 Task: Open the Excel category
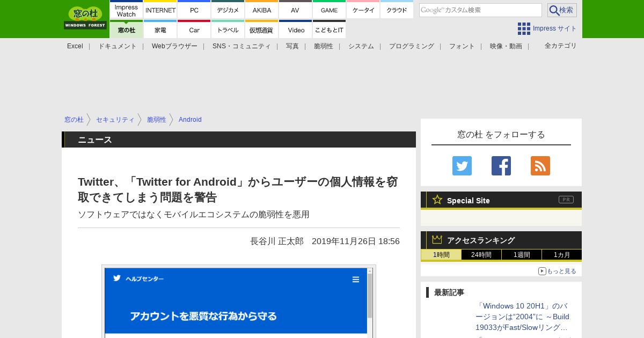(75, 46)
